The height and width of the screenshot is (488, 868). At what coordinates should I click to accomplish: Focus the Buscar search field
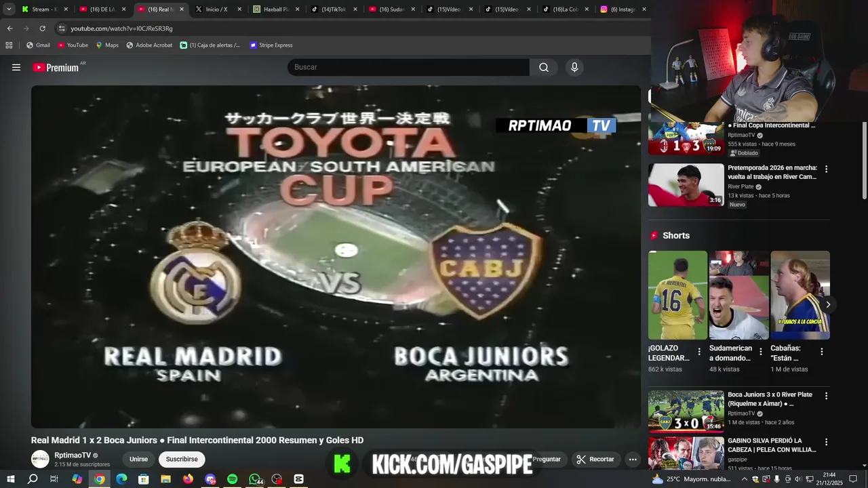(408, 67)
